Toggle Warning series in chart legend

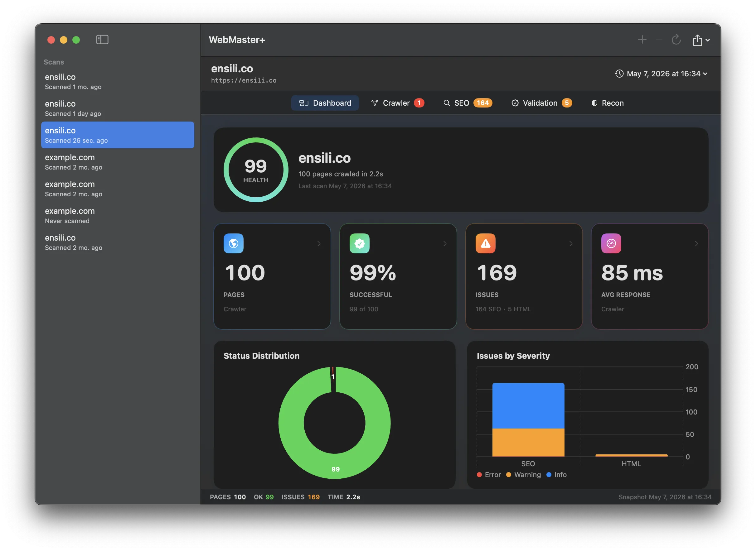tap(523, 475)
